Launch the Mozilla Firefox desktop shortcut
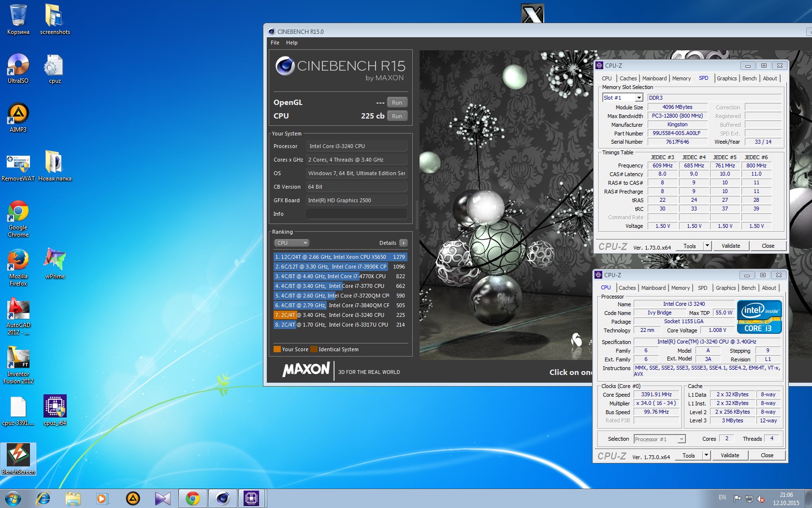The height and width of the screenshot is (508, 812). point(18,267)
